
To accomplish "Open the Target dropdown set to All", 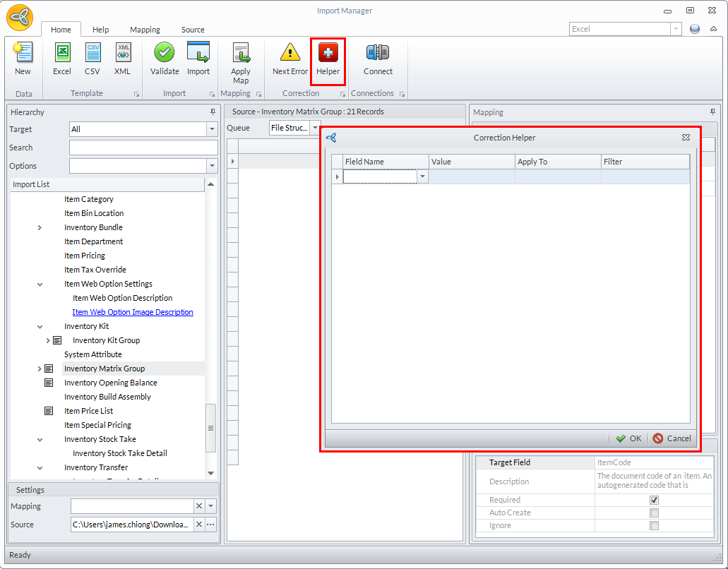I will [x=212, y=129].
